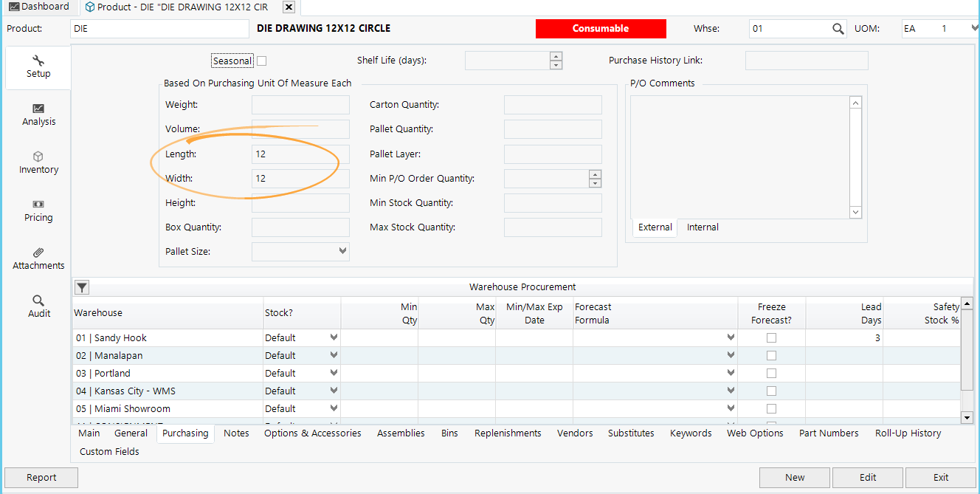980x494 pixels.
Task: Click the New button
Action: [794, 478]
